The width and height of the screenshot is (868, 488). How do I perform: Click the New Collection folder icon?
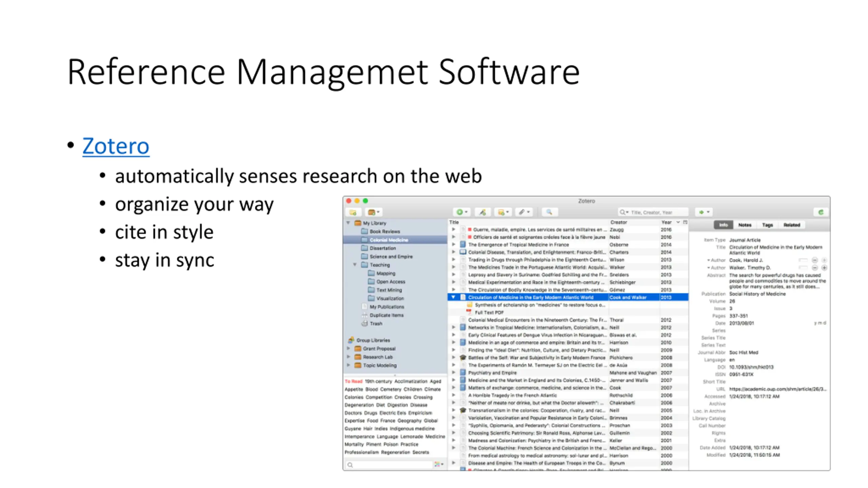coord(353,212)
